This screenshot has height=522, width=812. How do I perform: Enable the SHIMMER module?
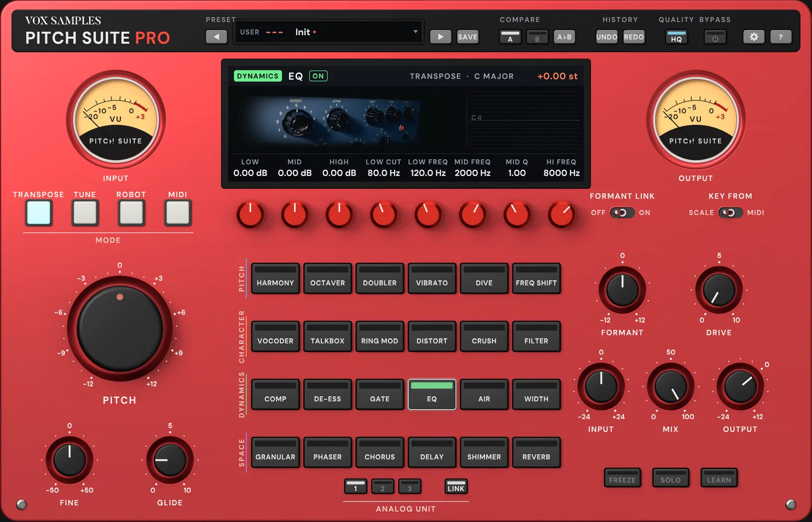tap(484, 452)
